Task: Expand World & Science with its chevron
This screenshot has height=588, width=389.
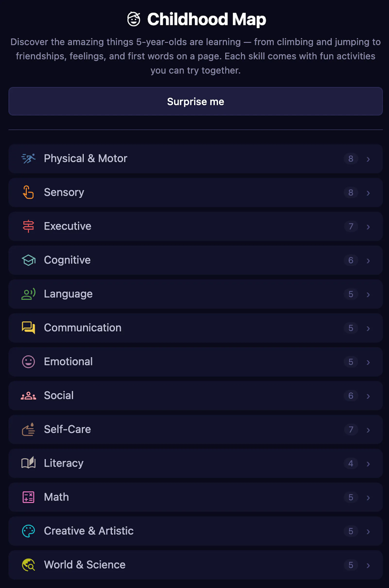Action: (x=368, y=565)
